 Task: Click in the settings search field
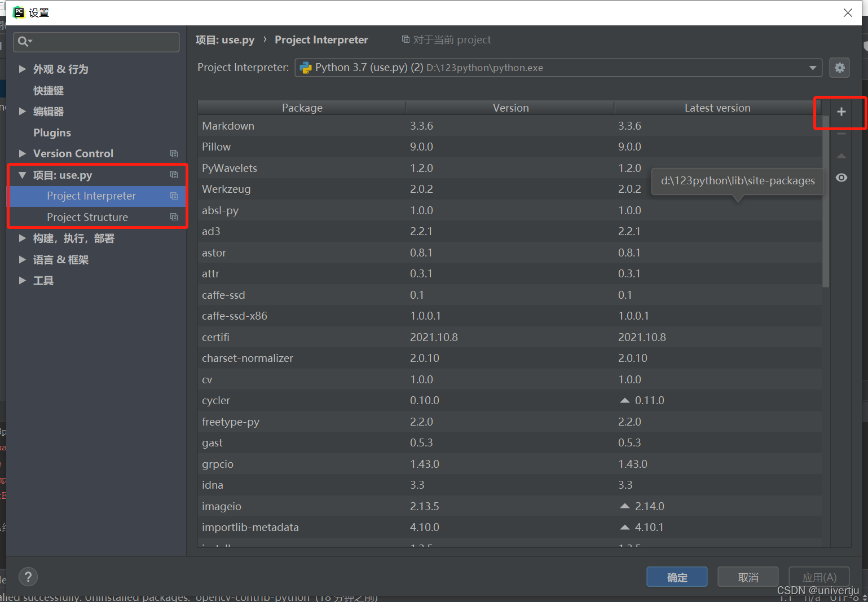click(x=96, y=42)
